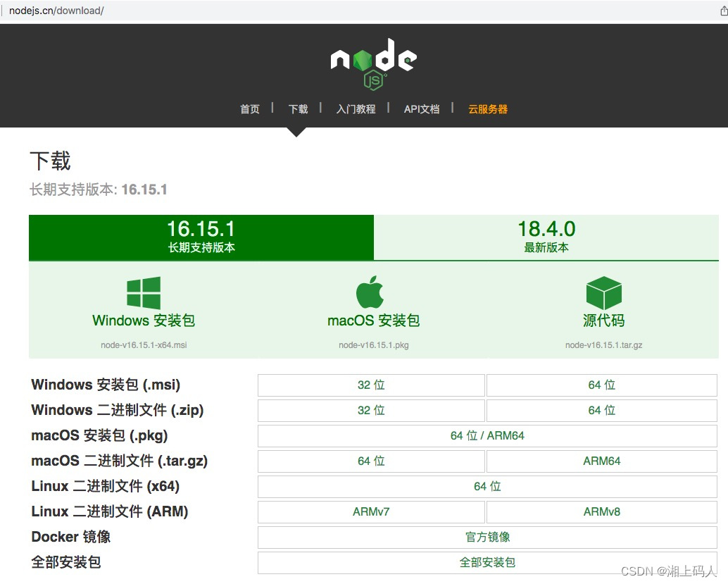Download Windows installer (.msi) 32 位

371,385
